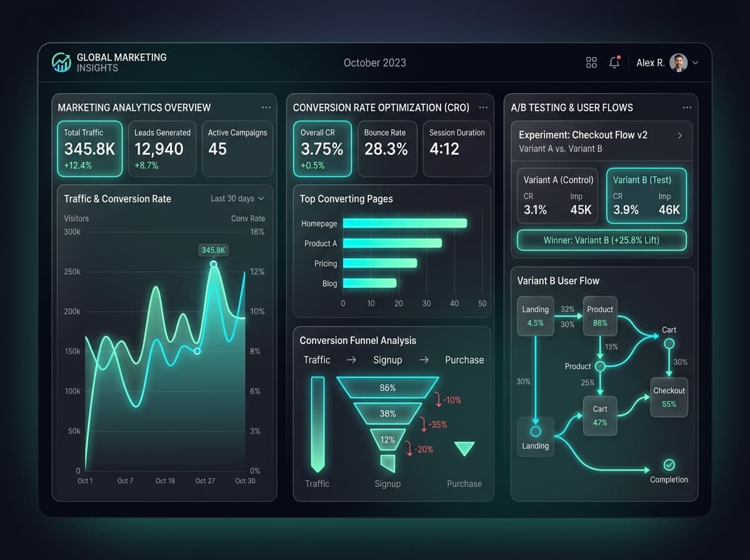Click the Pricing bar
The image size is (750, 560).
pos(380,263)
